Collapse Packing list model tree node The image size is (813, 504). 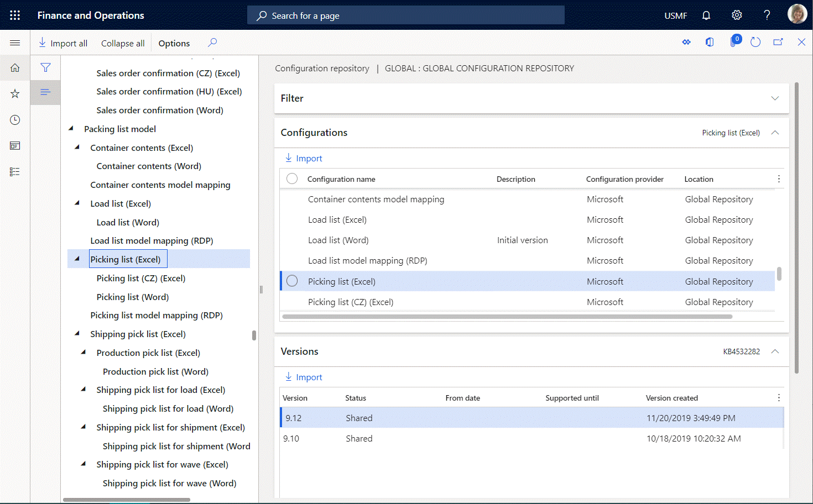point(71,128)
